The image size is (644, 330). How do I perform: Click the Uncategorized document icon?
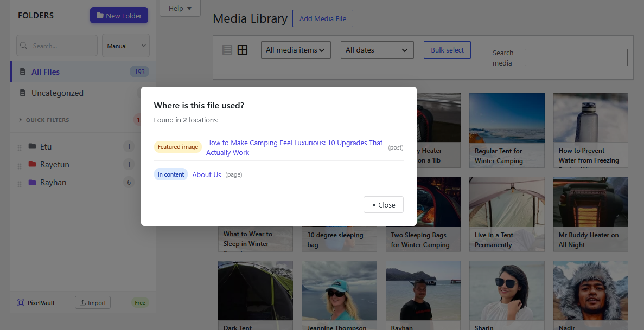23,93
